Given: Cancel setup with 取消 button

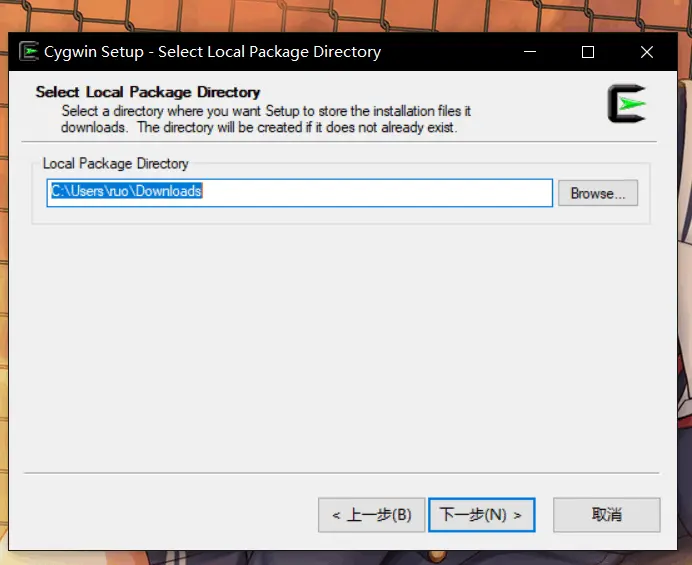Looking at the screenshot, I should (x=606, y=515).
